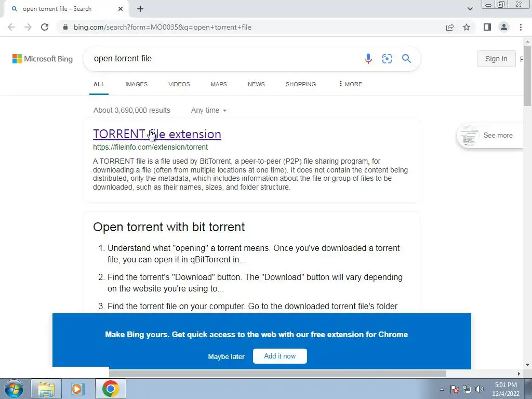Click the See more card
Image resolution: width=532 pixels, height=399 pixels.
tap(490, 136)
